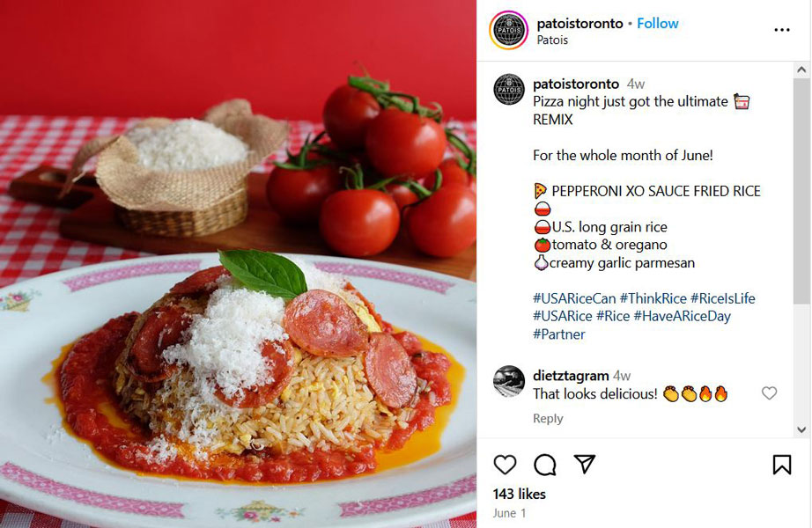The image size is (812, 528).
Task: Click patoistoronto avatar beside the caption
Action: [508, 90]
